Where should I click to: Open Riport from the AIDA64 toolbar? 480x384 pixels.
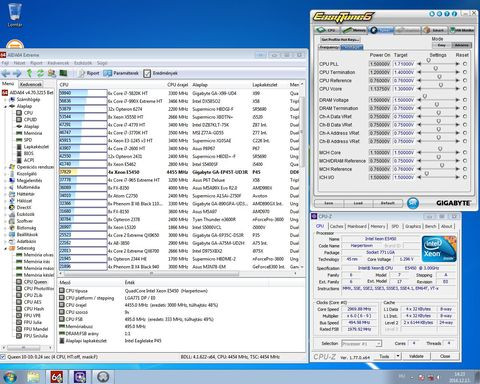coord(89,73)
